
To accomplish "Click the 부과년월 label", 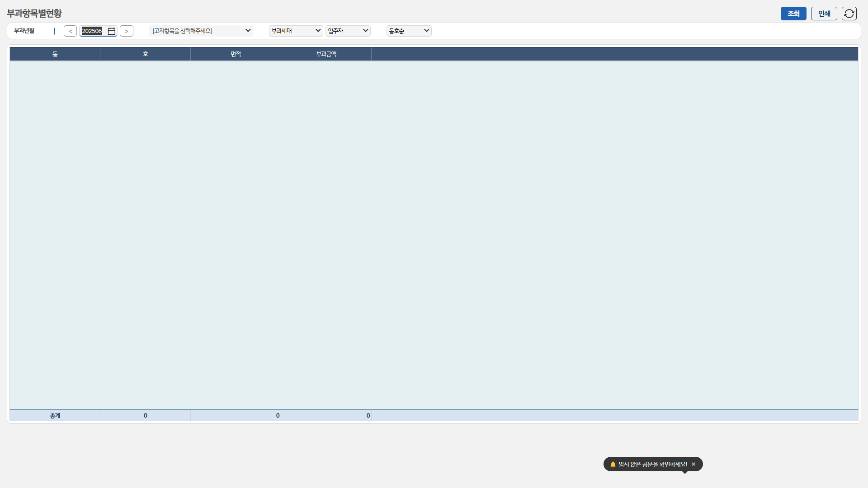I will coord(24,31).
